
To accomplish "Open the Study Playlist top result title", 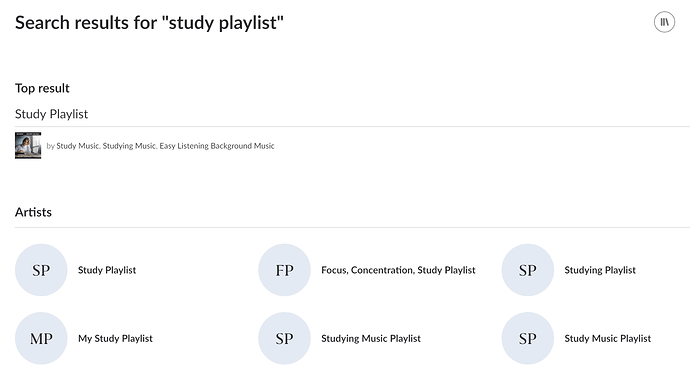I will 51,114.
